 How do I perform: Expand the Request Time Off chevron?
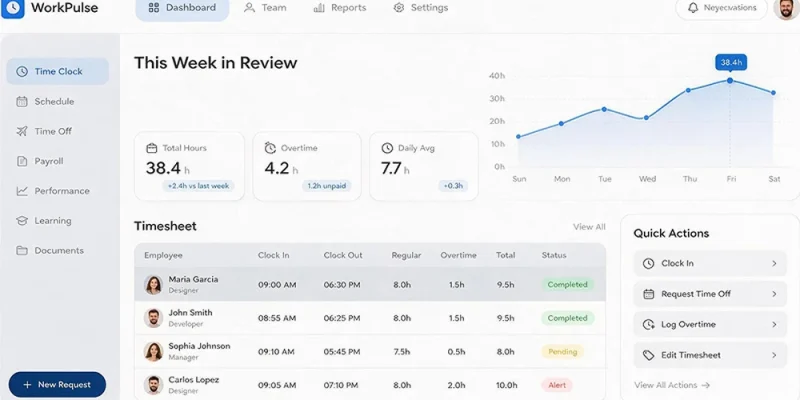(774, 294)
